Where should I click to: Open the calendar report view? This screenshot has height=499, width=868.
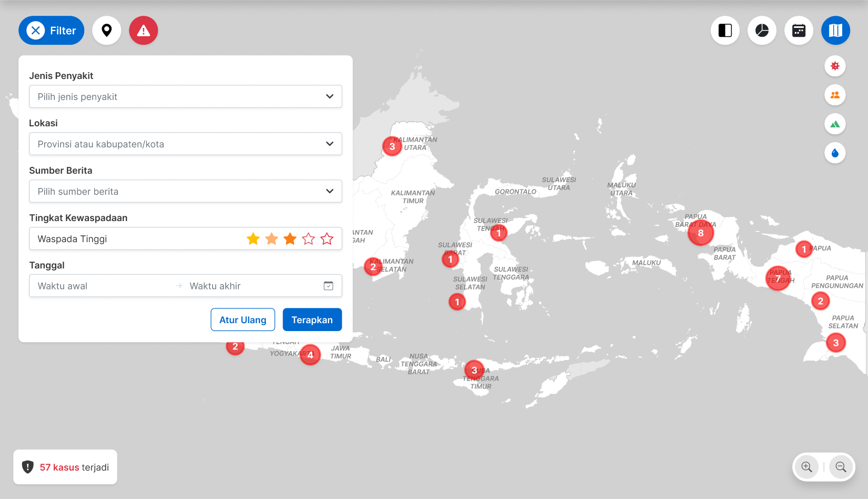799,31
